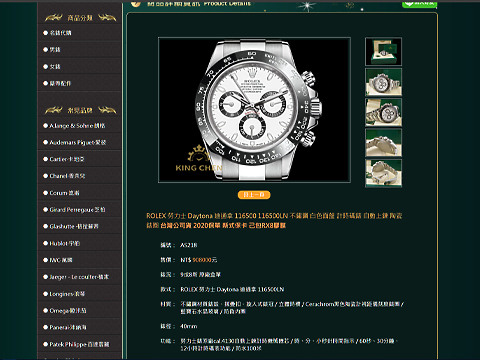The image size is (480, 360).
Task: Select the watch box thumbnail photo
Action: click(x=383, y=51)
